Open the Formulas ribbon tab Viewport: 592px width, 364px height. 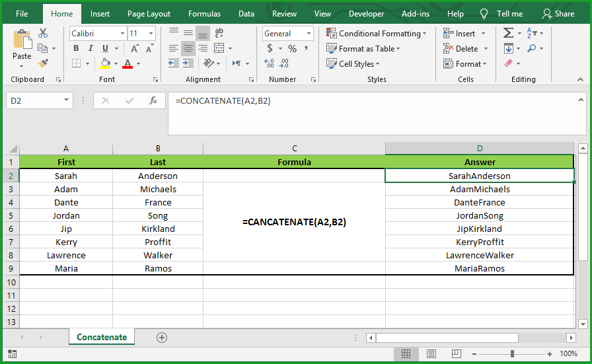204,14
